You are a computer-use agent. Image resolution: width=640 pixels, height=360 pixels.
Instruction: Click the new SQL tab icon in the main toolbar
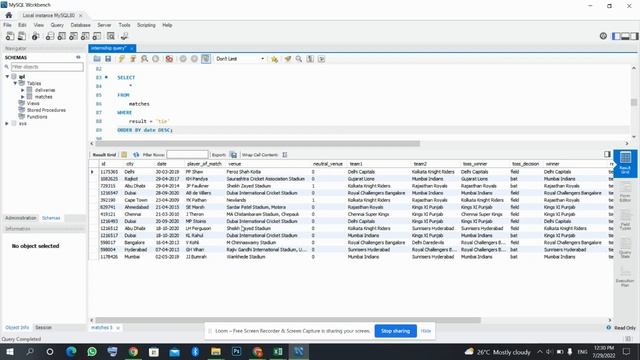(10, 36)
